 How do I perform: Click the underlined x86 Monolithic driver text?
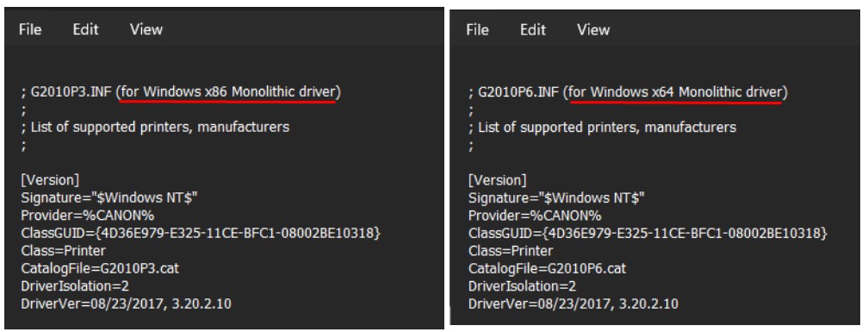tap(229, 92)
